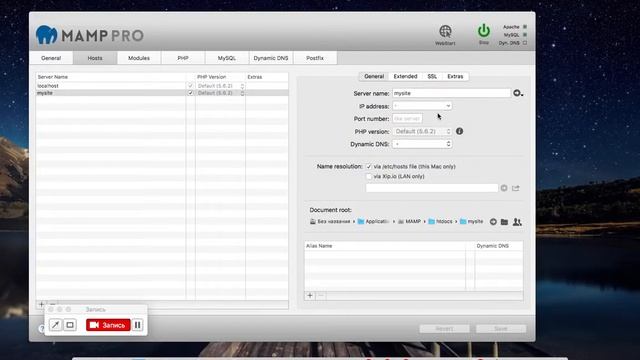Toggle localhost host checkbox

click(190, 86)
